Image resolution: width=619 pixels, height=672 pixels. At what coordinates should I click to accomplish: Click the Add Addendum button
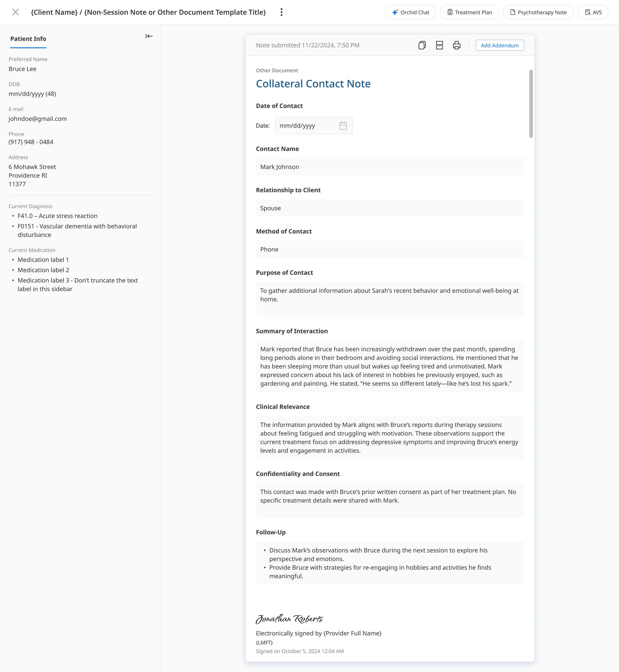point(499,45)
